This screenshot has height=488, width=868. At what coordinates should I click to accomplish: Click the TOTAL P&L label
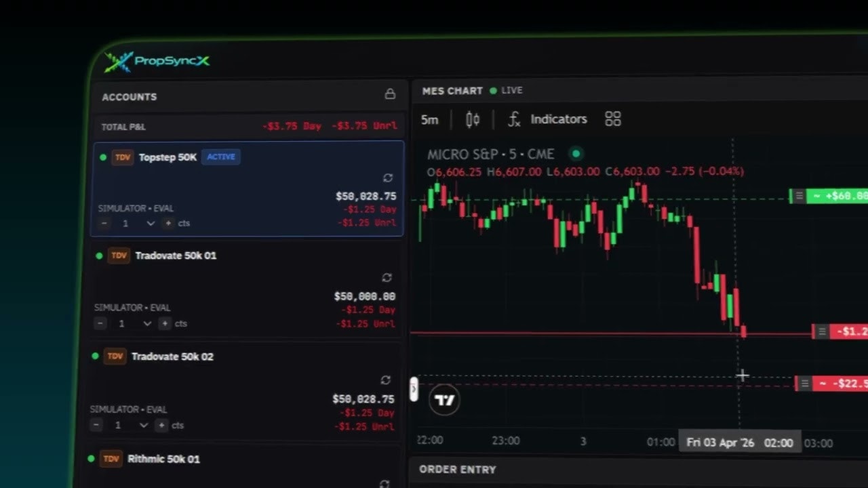coord(123,127)
